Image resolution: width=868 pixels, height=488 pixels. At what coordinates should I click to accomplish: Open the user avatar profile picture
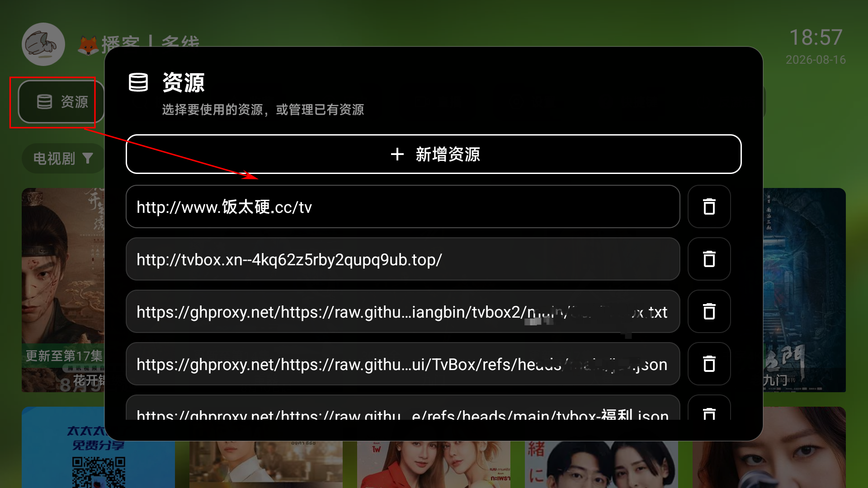click(x=43, y=44)
